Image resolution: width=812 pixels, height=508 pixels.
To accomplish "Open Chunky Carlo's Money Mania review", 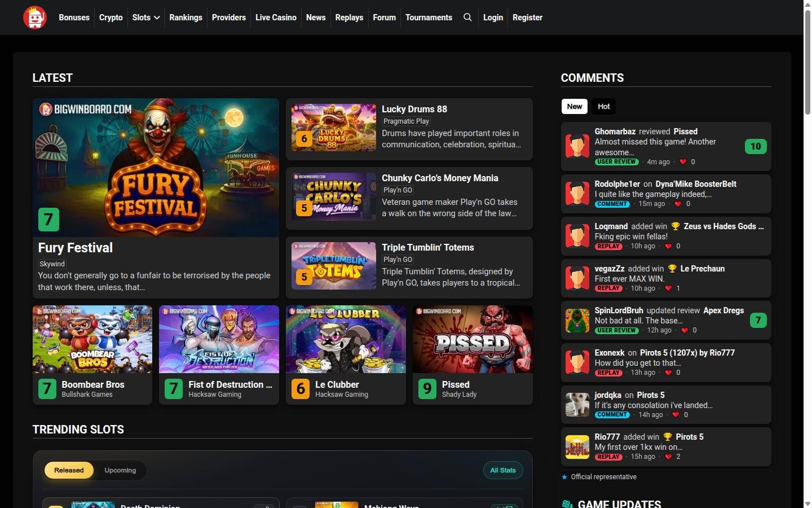I will 440,178.
